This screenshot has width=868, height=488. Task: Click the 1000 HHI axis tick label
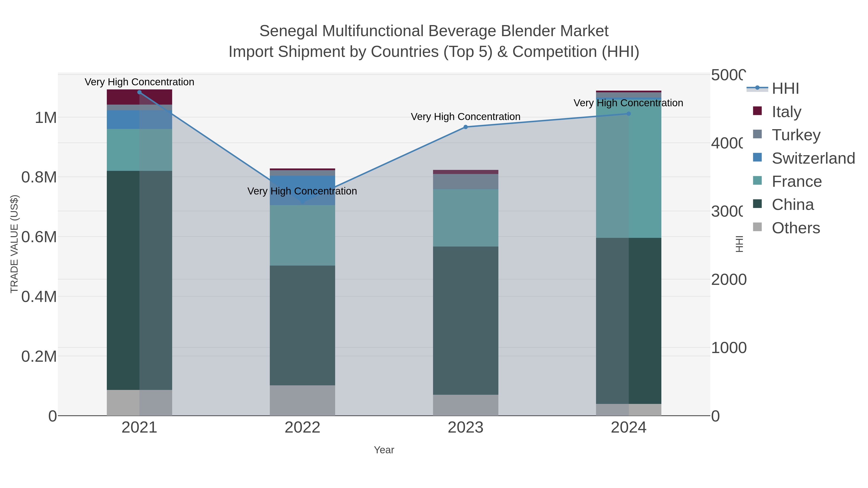[729, 348]
